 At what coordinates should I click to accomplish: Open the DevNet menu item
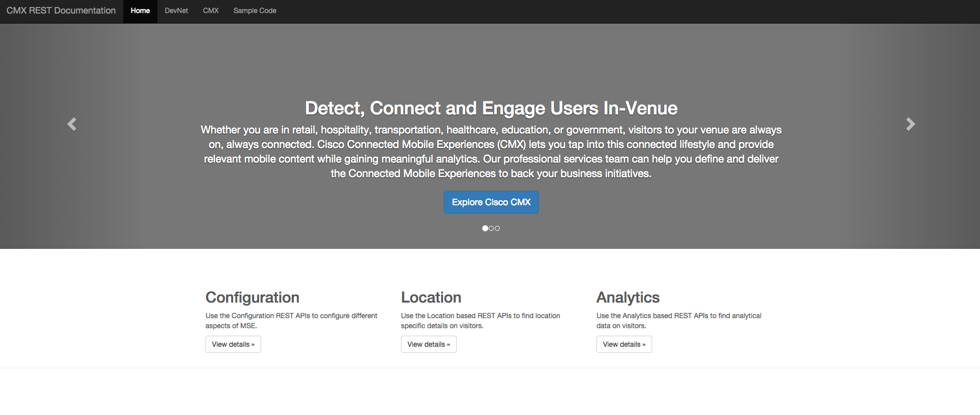(x=176, y=11)
